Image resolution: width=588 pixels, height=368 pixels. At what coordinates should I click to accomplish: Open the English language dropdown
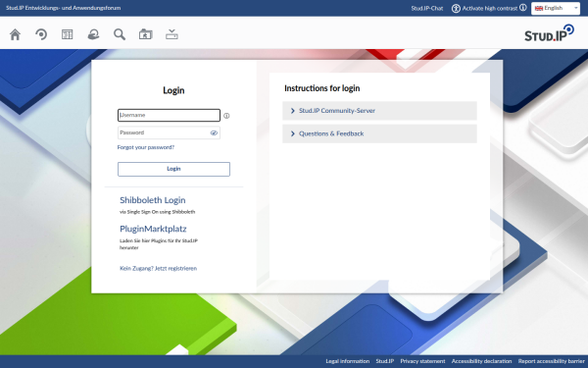pyautogui.click(x=556, y=8)
